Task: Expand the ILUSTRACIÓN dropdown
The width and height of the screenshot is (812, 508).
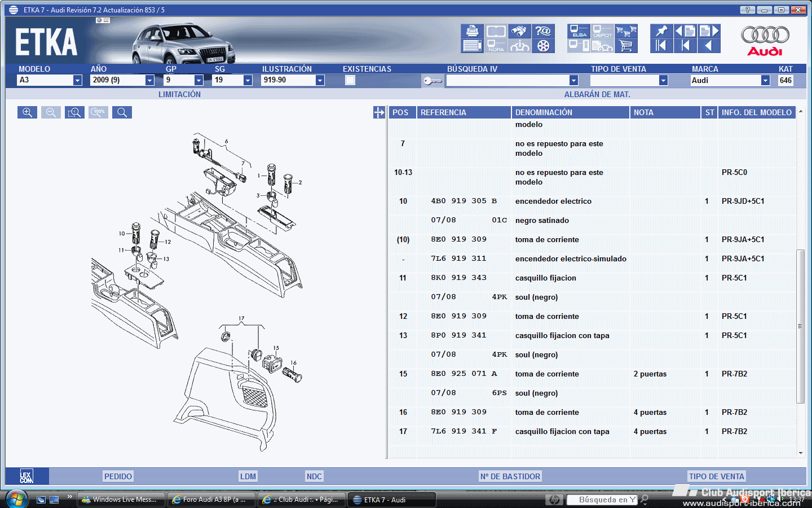Action: 320,80
